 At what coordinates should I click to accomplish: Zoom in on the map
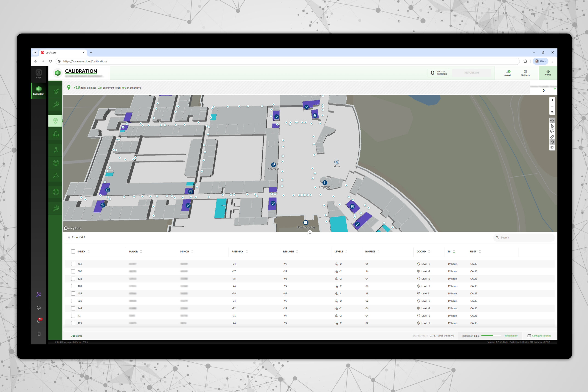(552, 100)
